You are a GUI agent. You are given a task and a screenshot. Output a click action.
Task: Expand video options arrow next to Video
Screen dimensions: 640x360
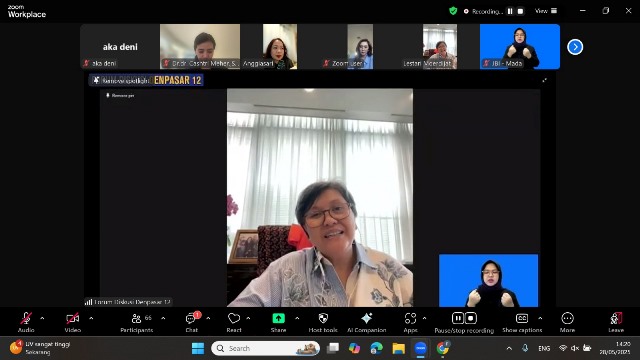pos(91,318)
